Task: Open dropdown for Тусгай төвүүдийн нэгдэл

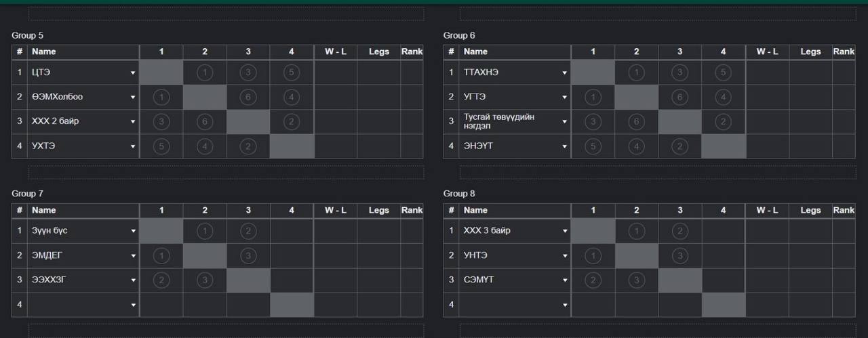Action: pos(564,122)
